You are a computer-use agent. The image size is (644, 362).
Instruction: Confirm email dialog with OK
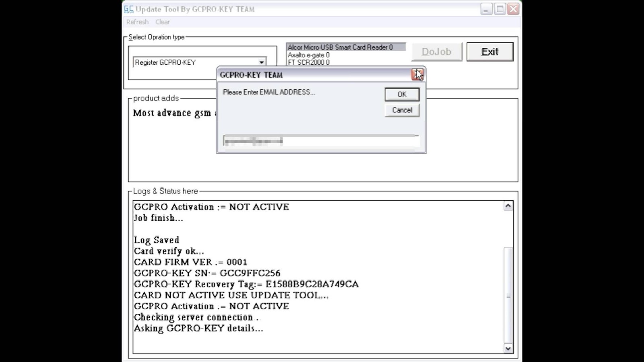click(402, 94)
